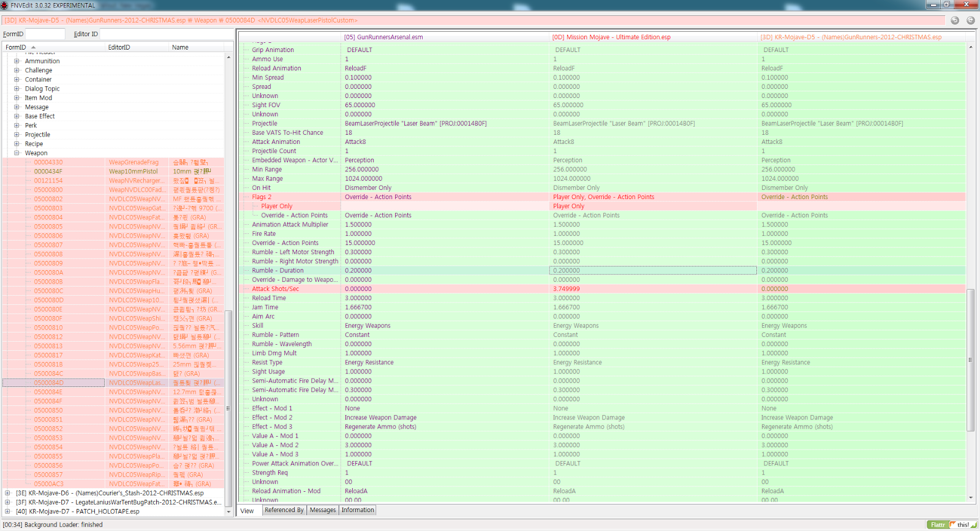Sort tree by Name column header

197,47
